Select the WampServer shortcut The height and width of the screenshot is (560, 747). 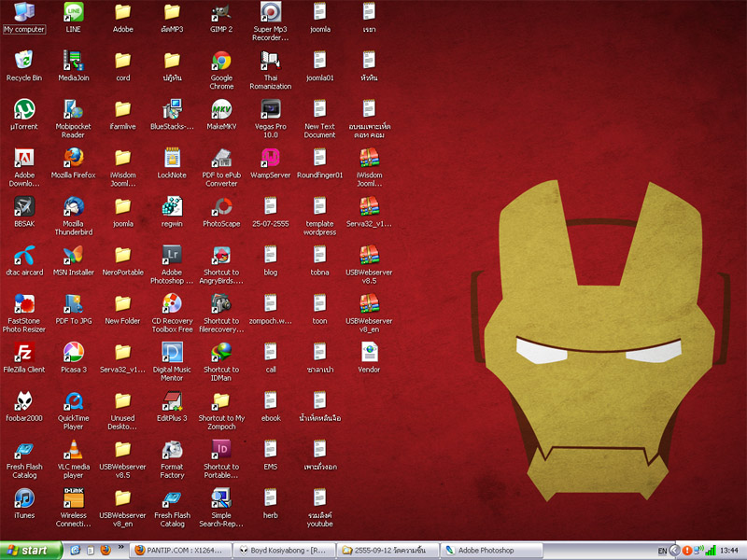point(271,163)
